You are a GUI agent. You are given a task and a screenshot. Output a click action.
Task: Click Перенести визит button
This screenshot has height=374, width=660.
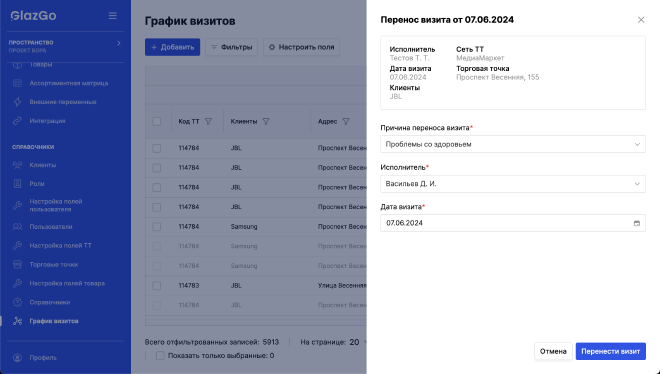point(610,351)
